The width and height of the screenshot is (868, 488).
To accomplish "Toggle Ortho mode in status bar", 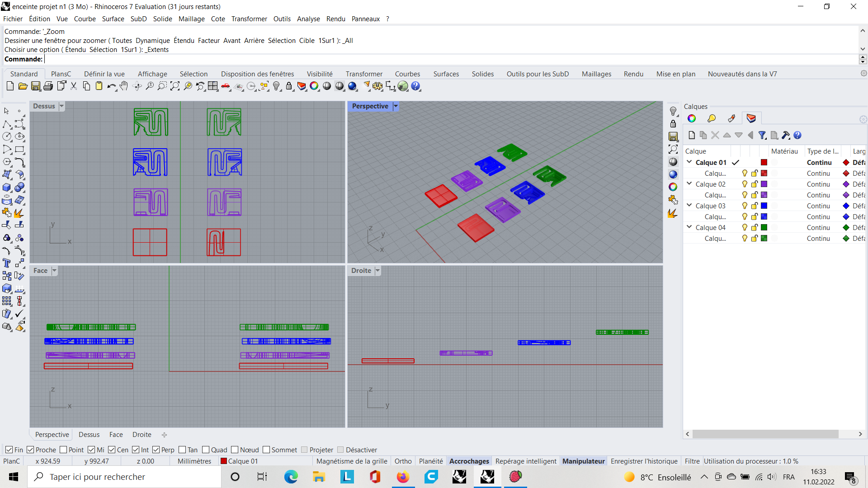I will tap(403, 461).
